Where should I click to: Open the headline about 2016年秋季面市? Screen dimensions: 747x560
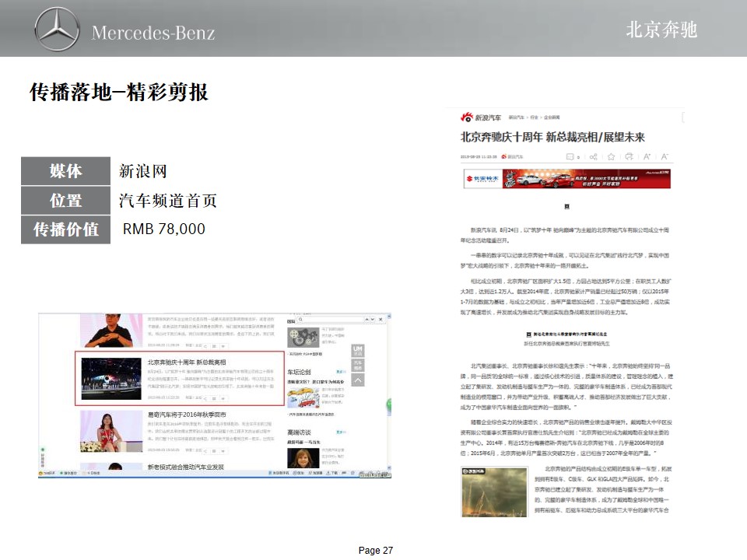click(x=187, y=415)
